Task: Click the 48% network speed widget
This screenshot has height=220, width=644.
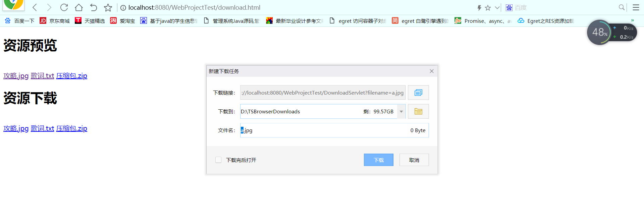Action: pyautogui.click(x=611, y=32)
